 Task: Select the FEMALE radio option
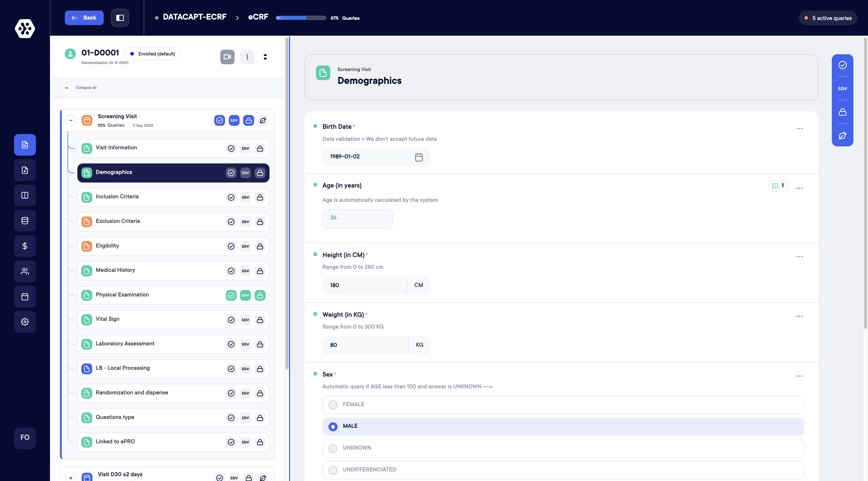point(333,404)
